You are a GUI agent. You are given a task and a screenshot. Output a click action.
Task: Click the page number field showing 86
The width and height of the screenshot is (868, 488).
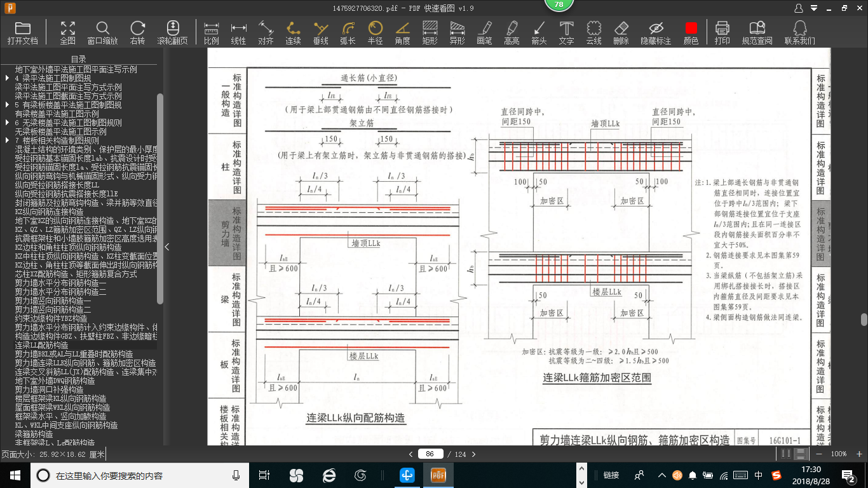click(x=430, y=454)
